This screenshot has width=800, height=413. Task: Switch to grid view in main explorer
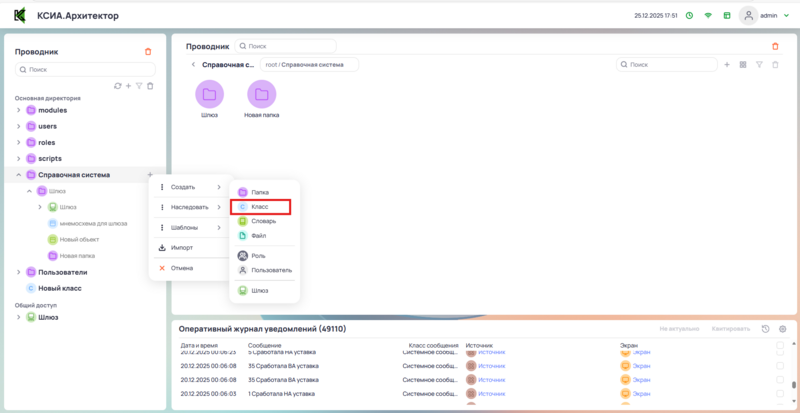743,65
